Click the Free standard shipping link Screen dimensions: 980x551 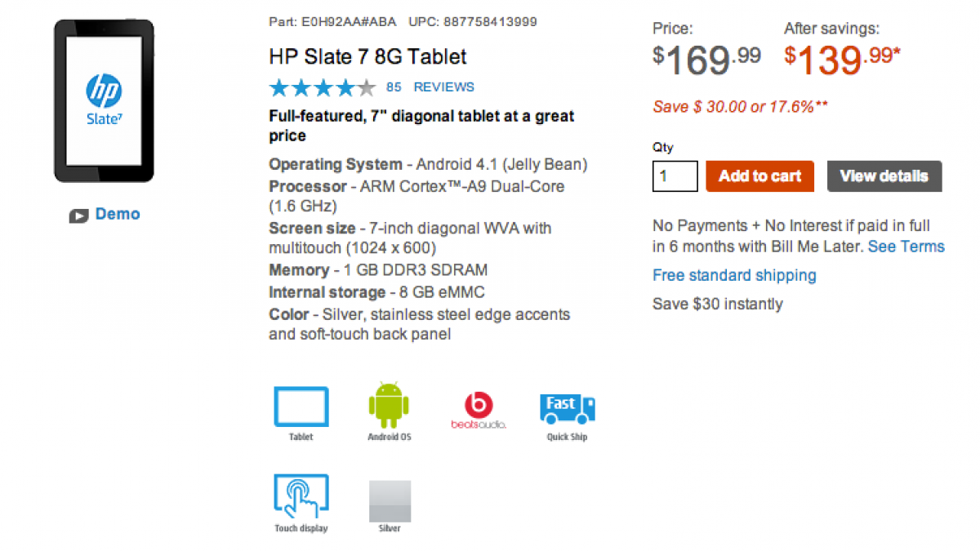[734, 275]
